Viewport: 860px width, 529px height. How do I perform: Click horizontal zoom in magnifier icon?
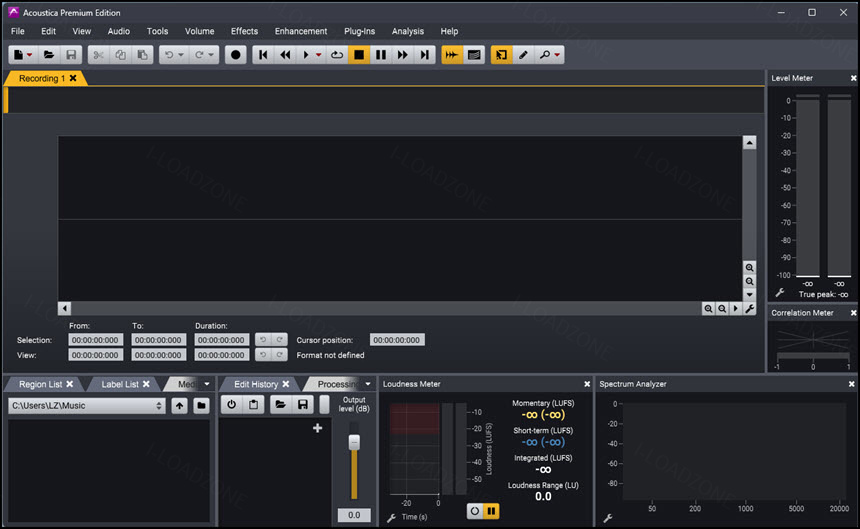pos(708,309)
